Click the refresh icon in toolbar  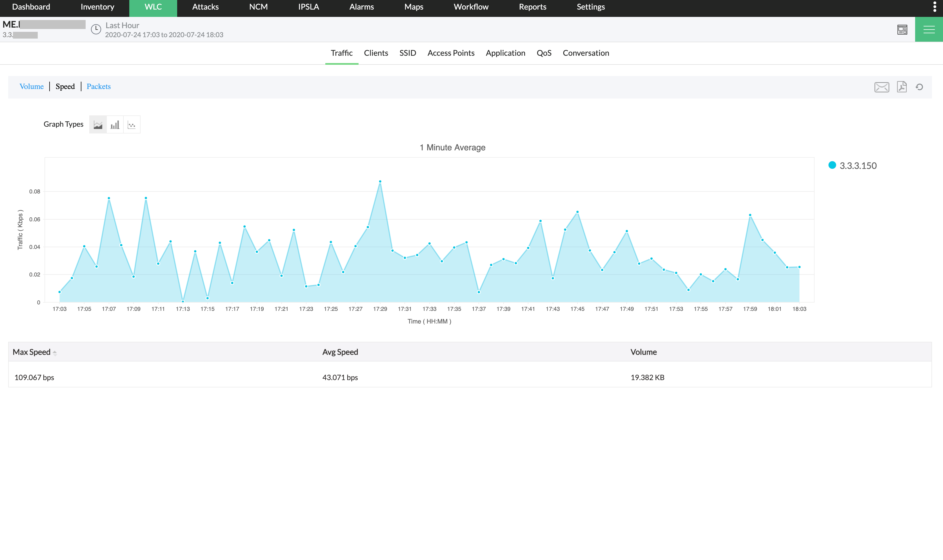pyautogui.click(x=919, y=87)
